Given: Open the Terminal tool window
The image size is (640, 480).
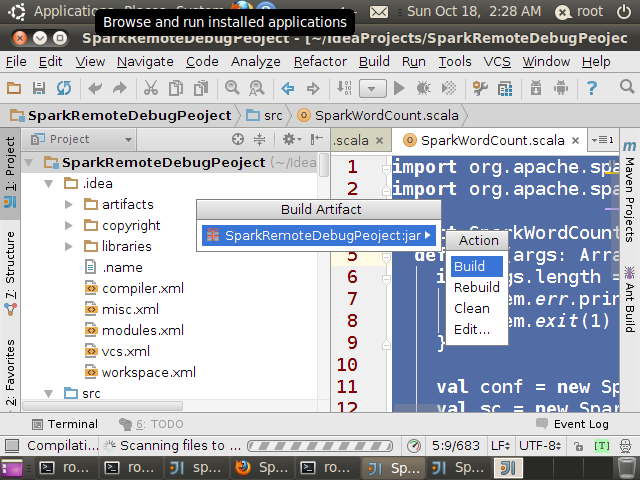Looking at the screenshot, I should (x=65, y=424).
